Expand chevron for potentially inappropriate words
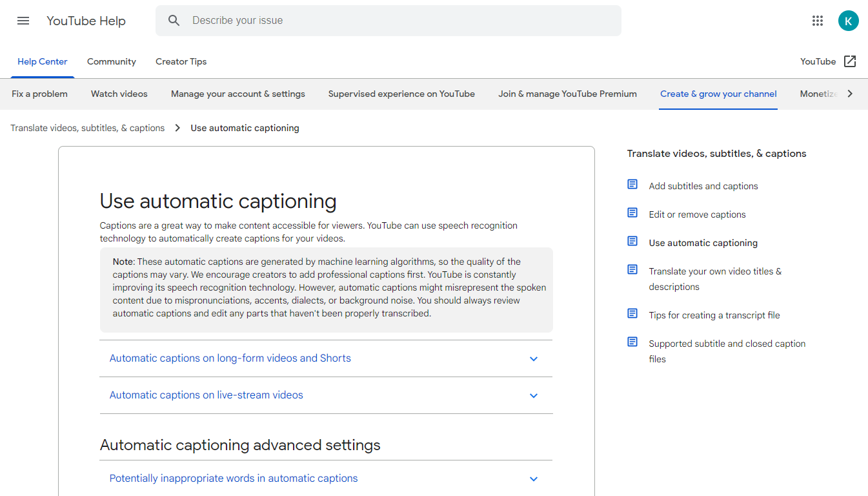868x496 pixels. point(534,479)
